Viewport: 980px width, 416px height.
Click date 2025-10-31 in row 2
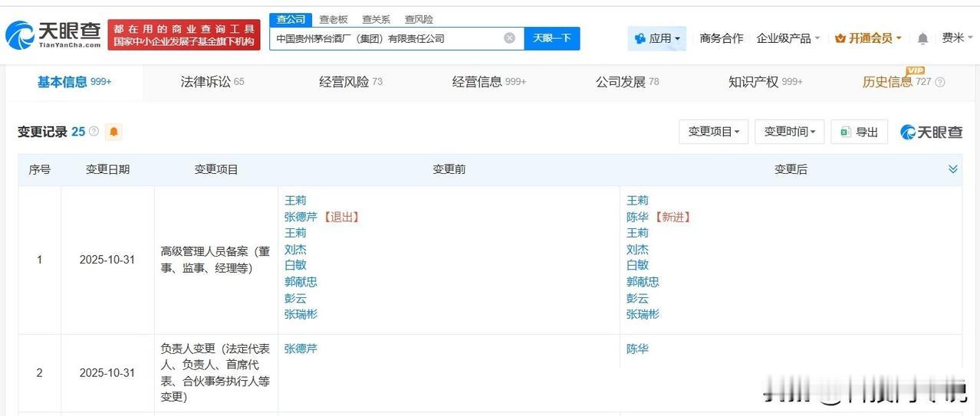coord(107,373)
